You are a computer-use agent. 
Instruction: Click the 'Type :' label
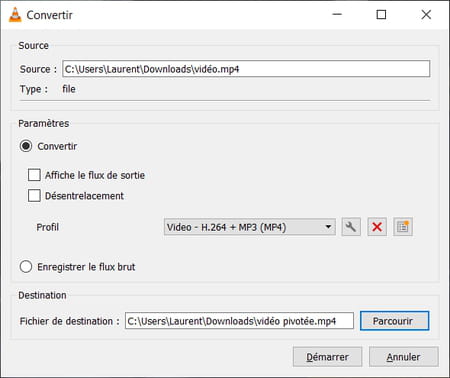point(34,89)
